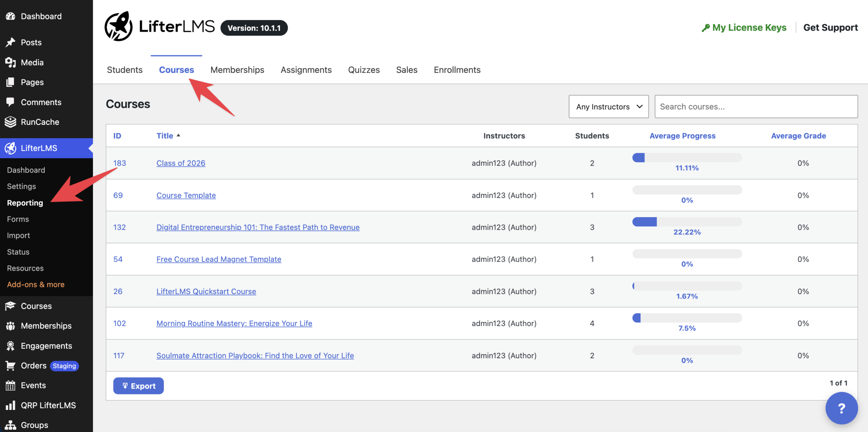Open the Course Template link

pos(186,195)
